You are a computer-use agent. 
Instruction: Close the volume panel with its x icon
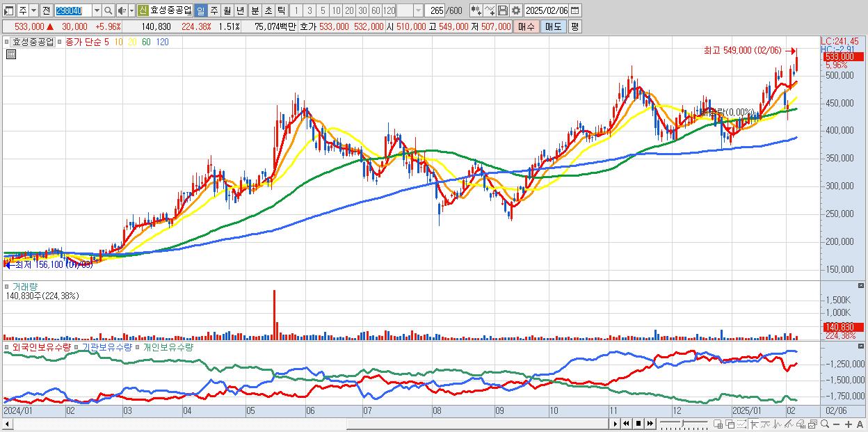(862, 286)
